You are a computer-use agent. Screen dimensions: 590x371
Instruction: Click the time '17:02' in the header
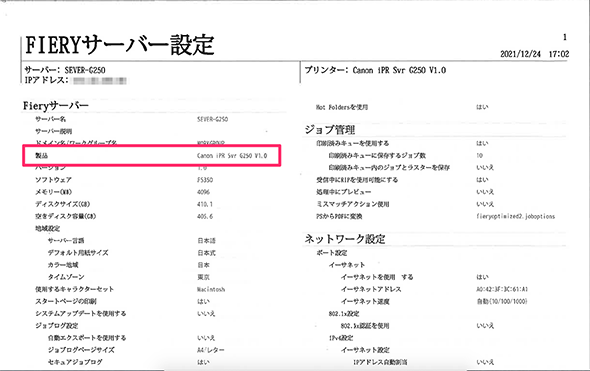tap(559, 54)
